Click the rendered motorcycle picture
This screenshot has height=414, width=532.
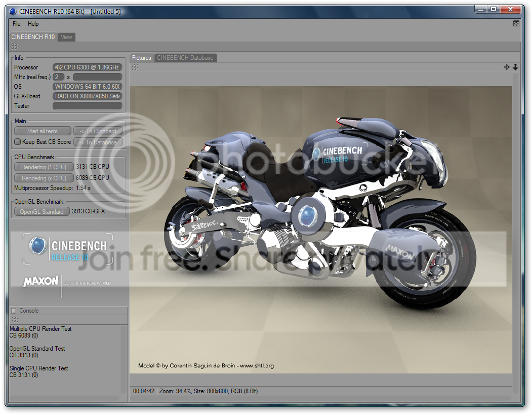(x=320, y=230)
